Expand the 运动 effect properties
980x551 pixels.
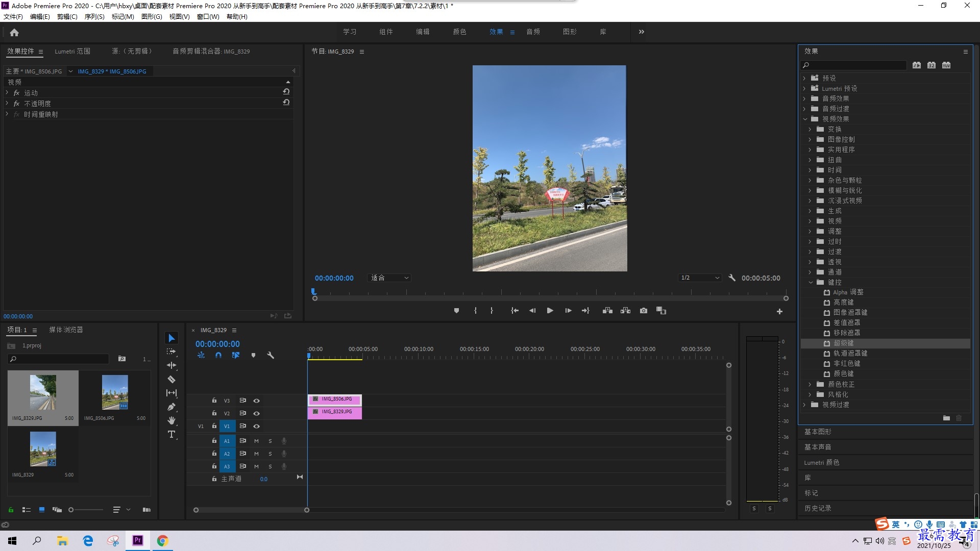point(7,92)
